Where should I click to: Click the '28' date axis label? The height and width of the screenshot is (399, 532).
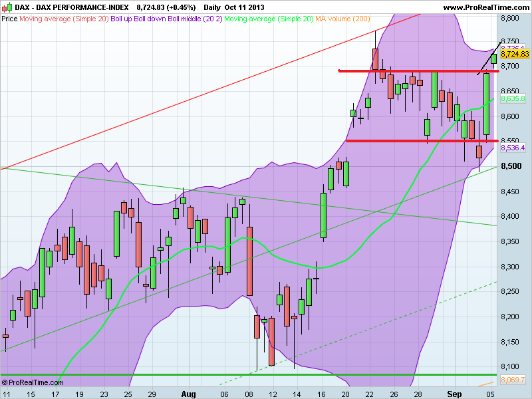coord(418,394)
